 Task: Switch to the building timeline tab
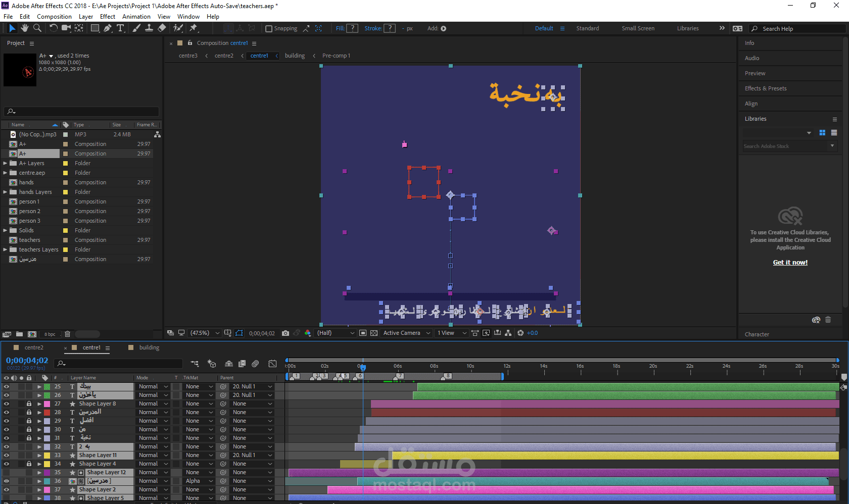coord(149,348)
